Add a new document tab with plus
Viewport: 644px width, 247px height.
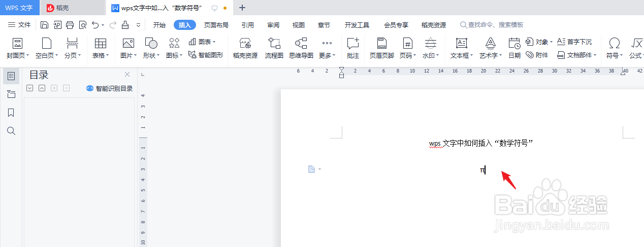coord(242,8)
